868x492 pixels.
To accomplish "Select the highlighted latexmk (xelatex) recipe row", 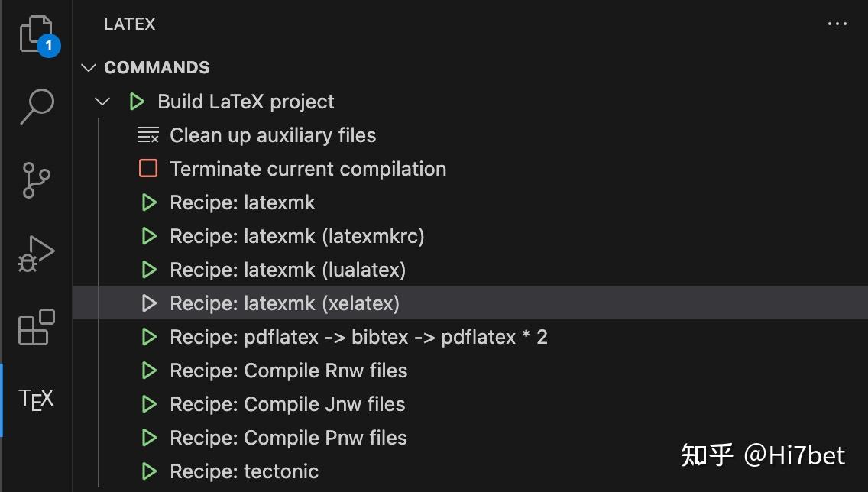I will (x=284, y=303).
